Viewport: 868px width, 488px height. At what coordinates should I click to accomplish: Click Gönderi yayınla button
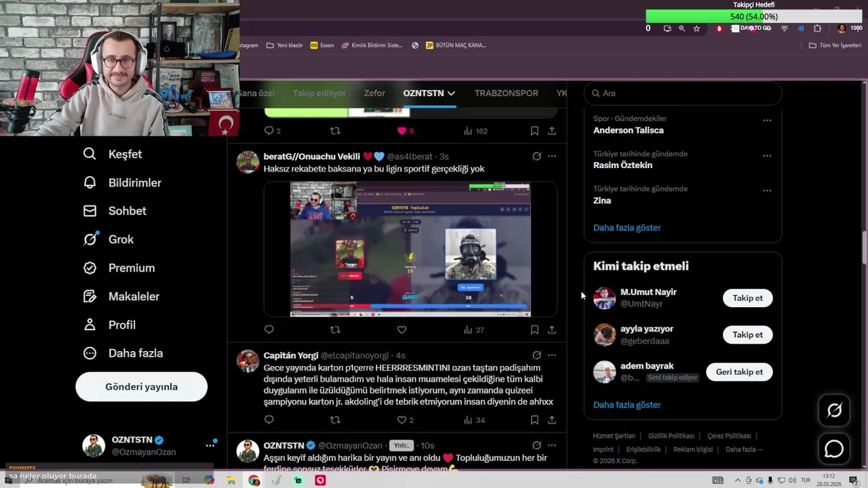click(x=141, y=386)
